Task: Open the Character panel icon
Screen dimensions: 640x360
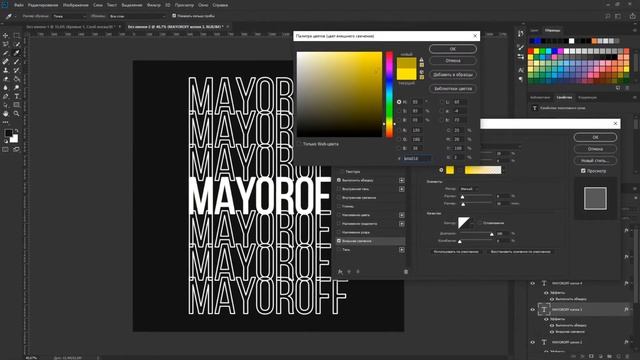Action: [x=521, y=71]
